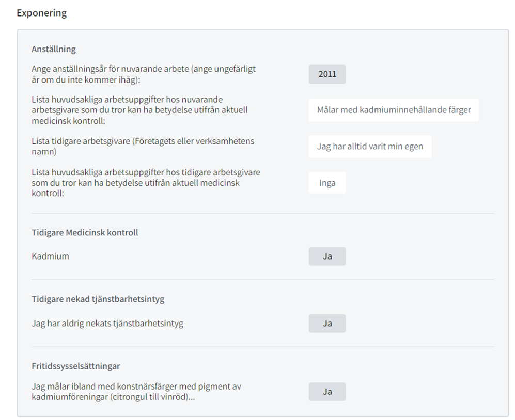The image size is (515, 420).
Task: Click the 'Inga' previous tasks field
Action: (327, 183)
